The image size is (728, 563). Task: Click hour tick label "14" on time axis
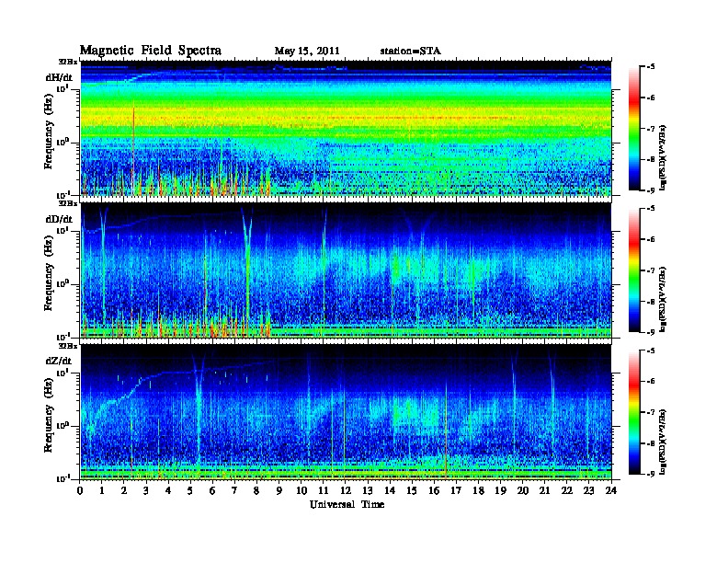click(x=390, y=490)
